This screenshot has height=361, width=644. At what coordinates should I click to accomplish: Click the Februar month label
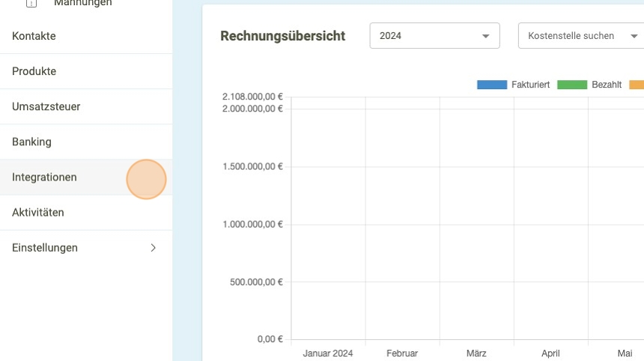tap(402, 354)
